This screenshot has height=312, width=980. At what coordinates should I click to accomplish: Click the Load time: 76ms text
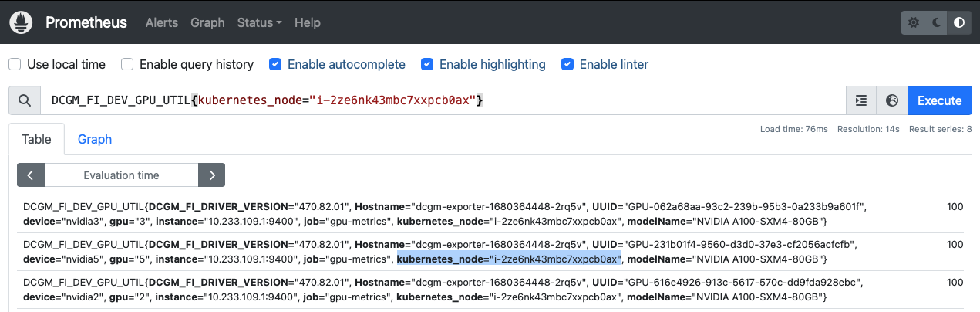[794, 129]
